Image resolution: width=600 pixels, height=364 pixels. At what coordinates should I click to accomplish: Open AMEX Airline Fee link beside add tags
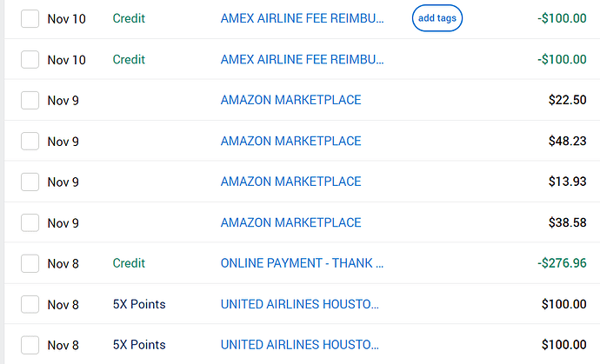[x=302, y=18]
